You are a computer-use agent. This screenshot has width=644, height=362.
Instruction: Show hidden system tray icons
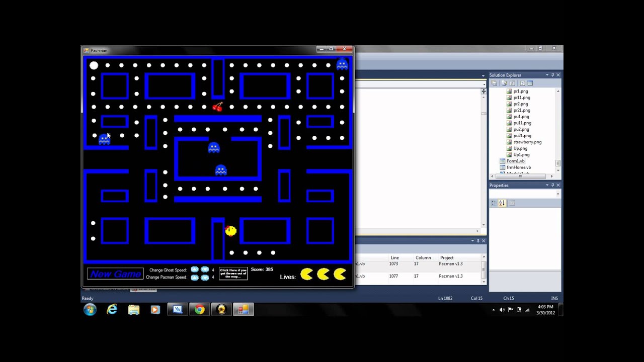(x=494, y=310)
